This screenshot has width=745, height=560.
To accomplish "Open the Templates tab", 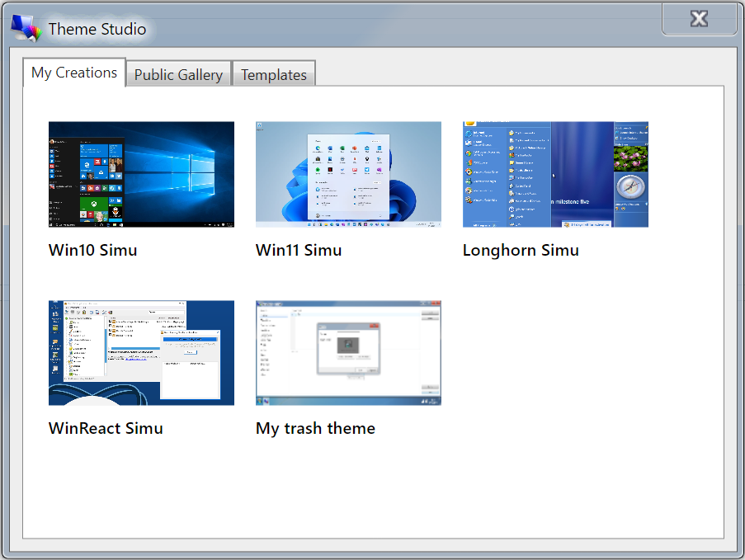I will click(x=274, y=74).
